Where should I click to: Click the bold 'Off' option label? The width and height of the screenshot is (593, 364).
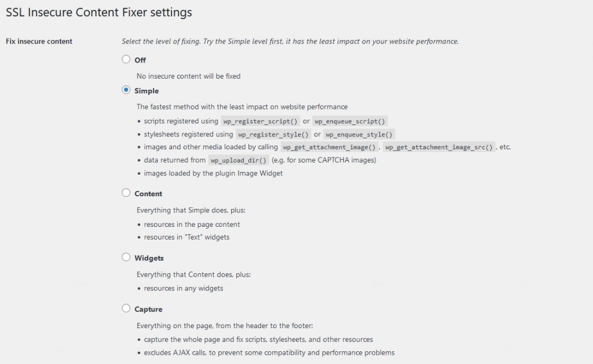(x=140, y=60)
